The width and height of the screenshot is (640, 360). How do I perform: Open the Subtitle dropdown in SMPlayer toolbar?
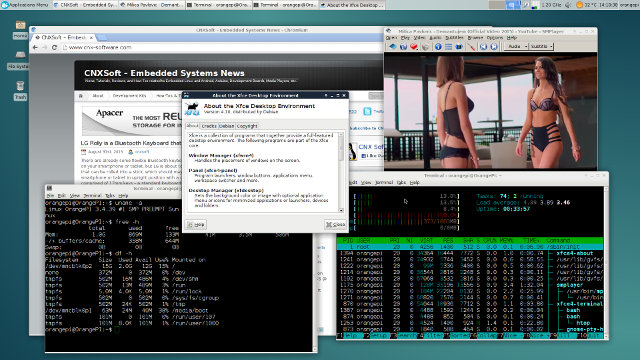click(541, 47)
